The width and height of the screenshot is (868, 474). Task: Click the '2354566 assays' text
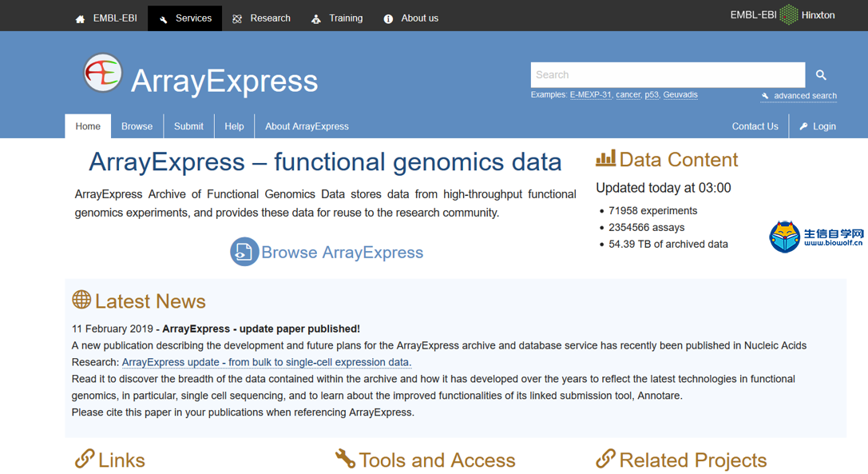click(646, 227)
